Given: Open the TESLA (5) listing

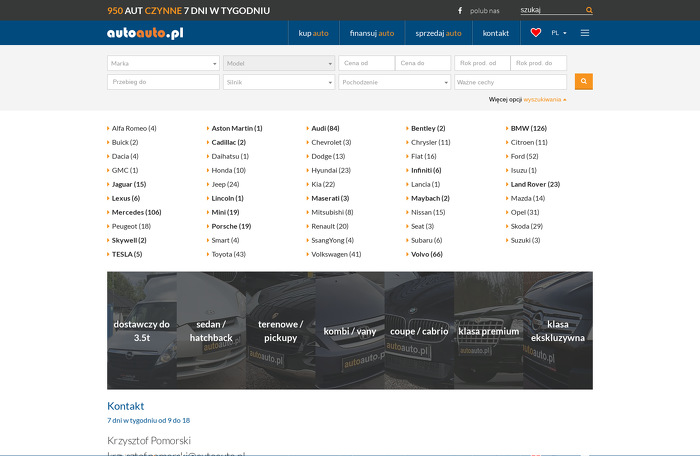Looking at the screenshot, I should click(127, 254).
